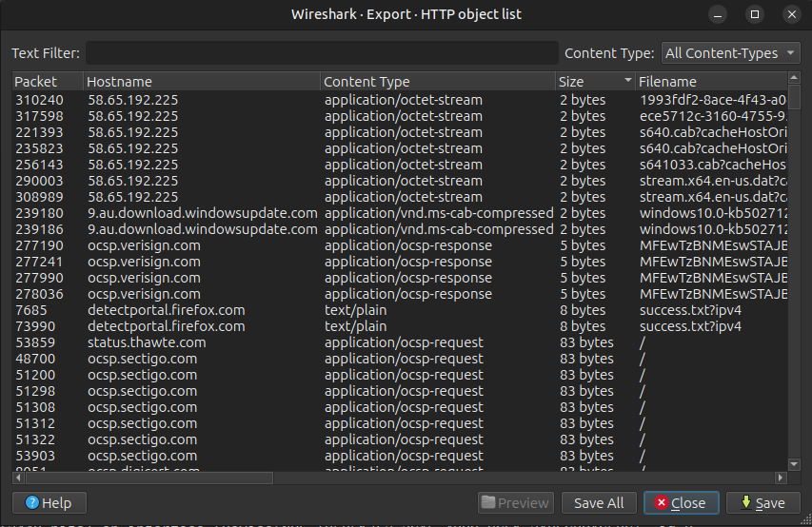Click the Save All button
812x527 pixels.
click(599, 503)
